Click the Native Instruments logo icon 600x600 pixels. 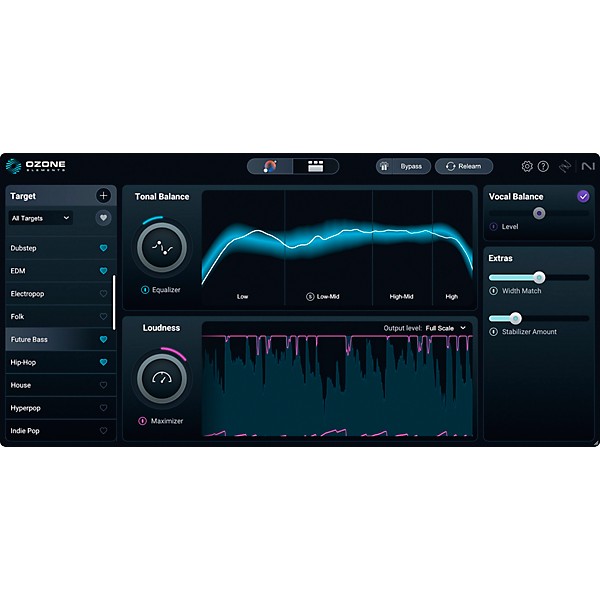click(588, 166)
